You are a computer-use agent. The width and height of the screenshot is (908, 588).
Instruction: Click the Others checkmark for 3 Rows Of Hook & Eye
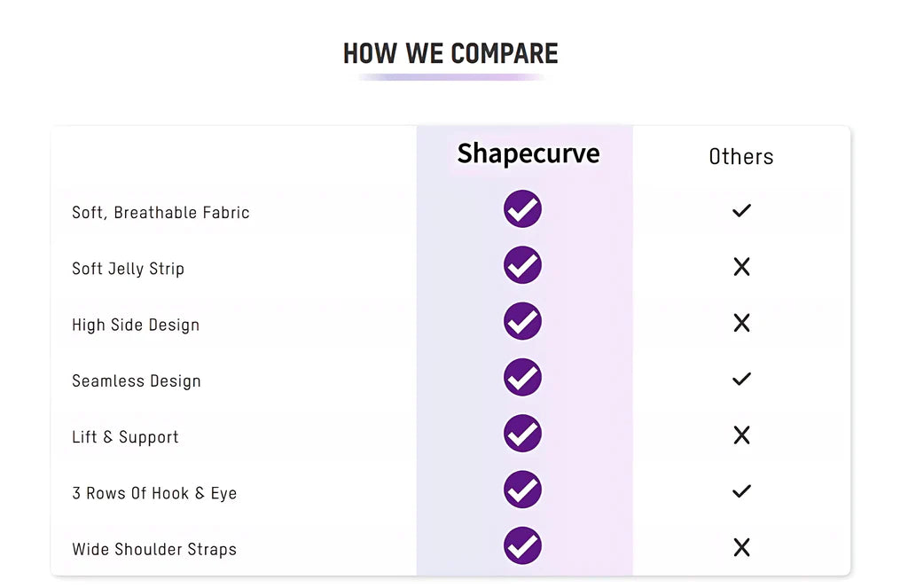pyautogui.click(x=741, y=491)
